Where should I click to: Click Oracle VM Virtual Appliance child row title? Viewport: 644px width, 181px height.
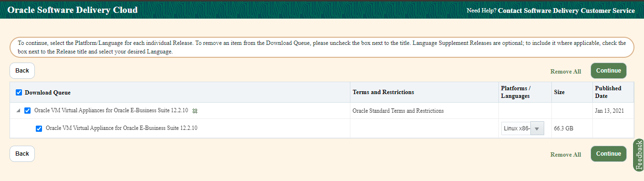pyautogui.click(x=122, y=128)
